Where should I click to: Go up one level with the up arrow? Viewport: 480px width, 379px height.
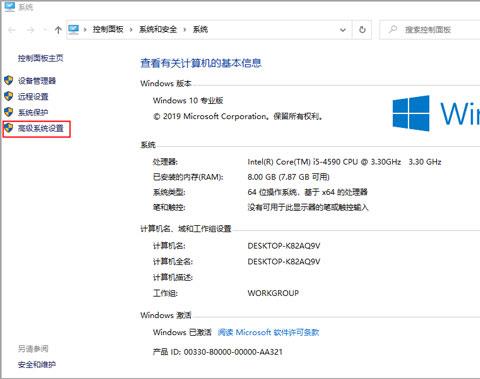click(x=58, y=30)
